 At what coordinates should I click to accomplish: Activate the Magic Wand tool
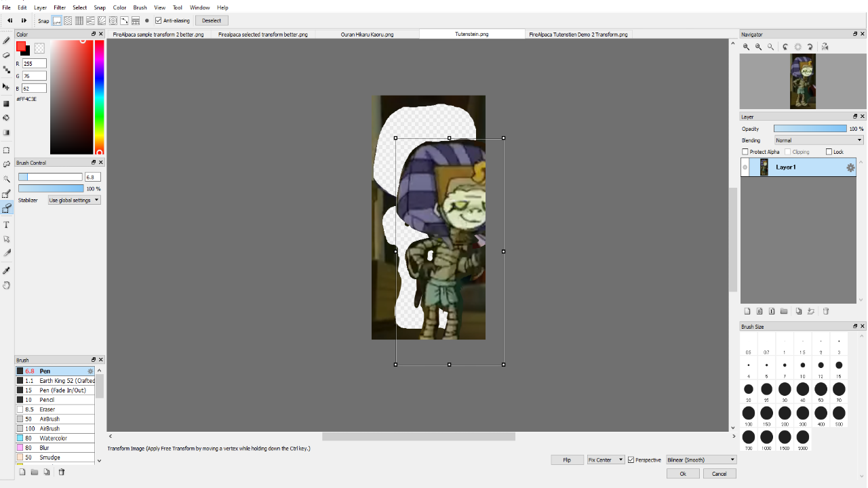pos(7,179)
